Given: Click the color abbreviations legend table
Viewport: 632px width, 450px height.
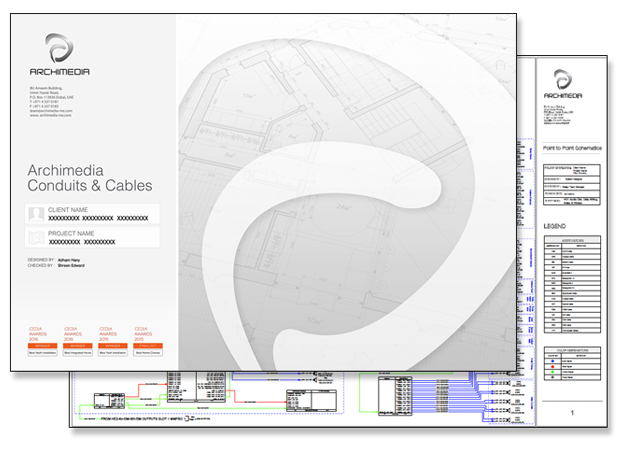Looking at the screenshot, I should tap(572, 363).
